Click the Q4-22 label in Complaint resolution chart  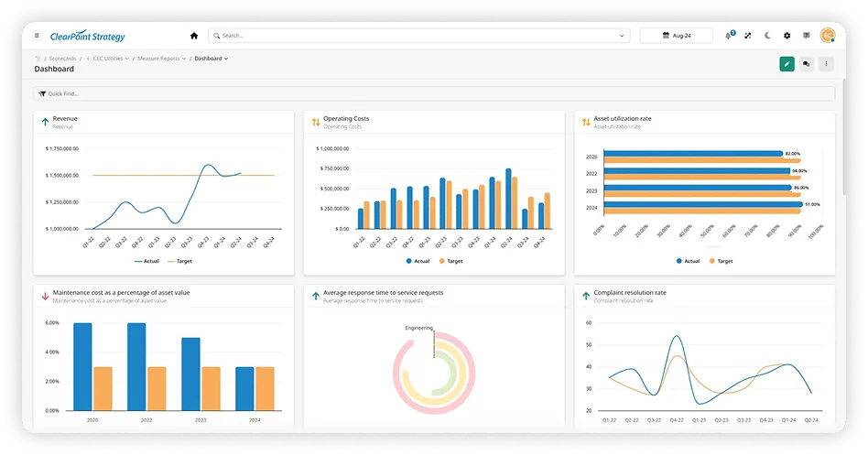click(677, 420)
